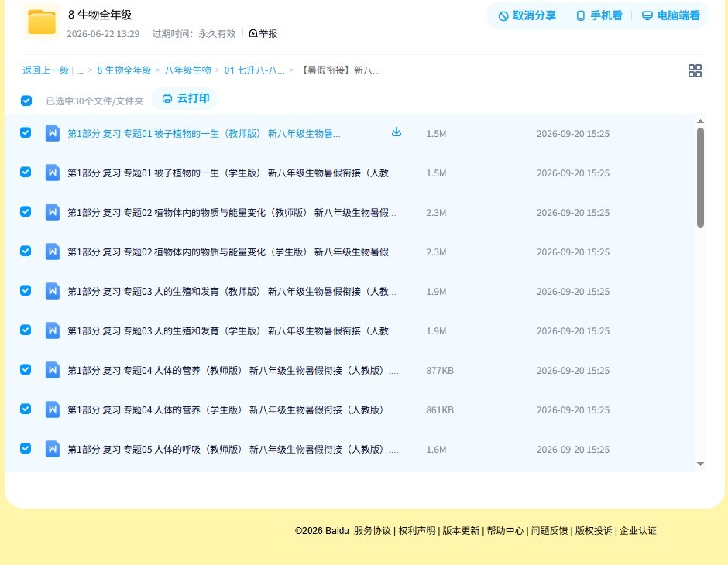Open file 专题03 人的生殖和发育（学生版）
Viewport: 728px width, 565px height.
pyautogui.click(x=232, y=330)
